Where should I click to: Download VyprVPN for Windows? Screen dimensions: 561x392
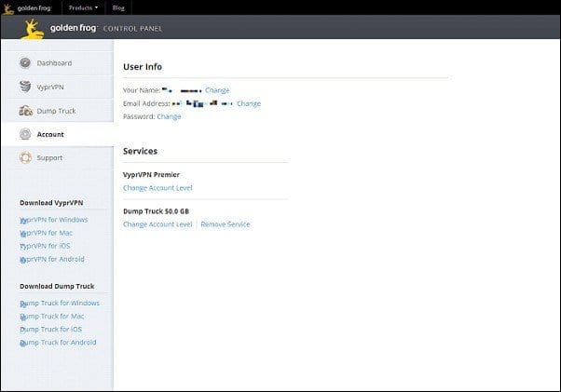tap(54, 220)
